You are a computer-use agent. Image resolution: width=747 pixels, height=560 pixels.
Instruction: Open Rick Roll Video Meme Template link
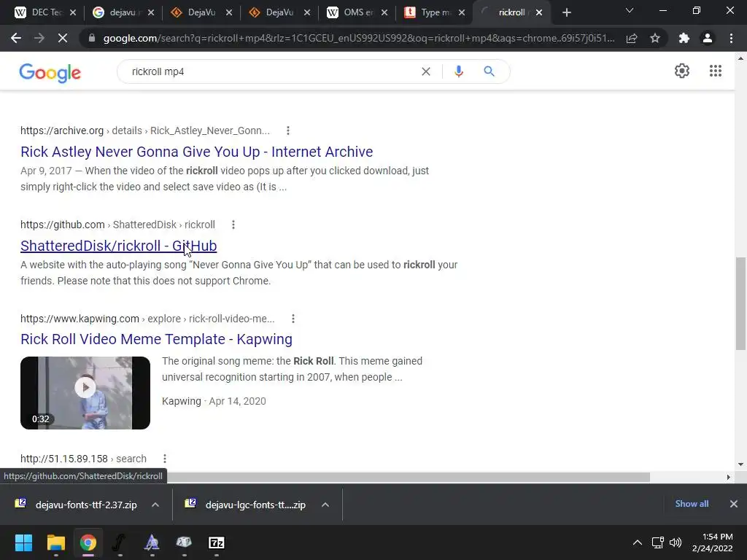click(156, 339)
